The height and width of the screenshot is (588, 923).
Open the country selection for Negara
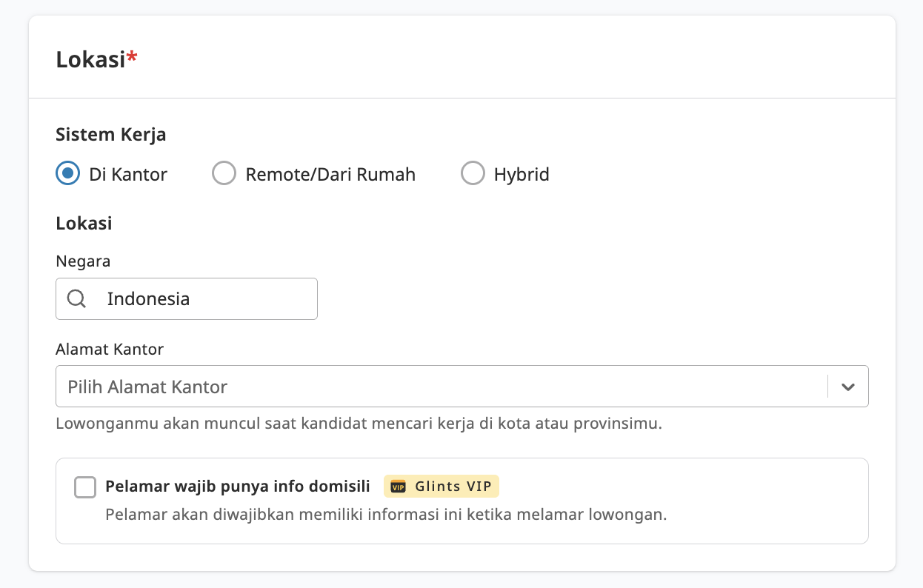pyautogui.click(x=186, y=298)
